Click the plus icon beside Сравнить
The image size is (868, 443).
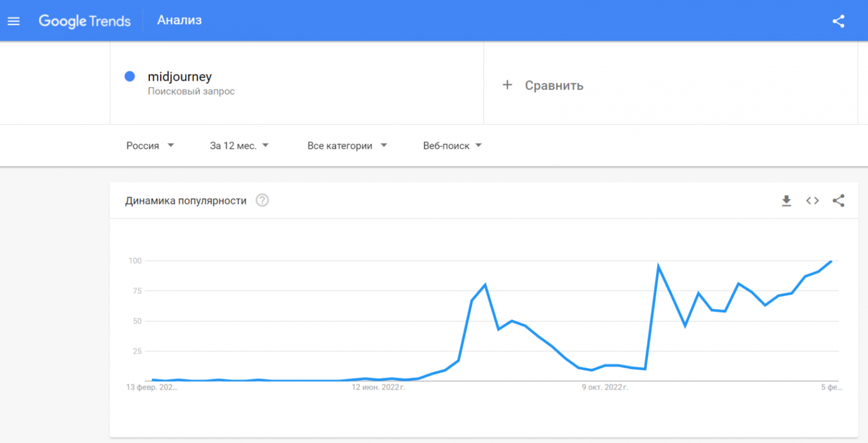click(507, 85)
